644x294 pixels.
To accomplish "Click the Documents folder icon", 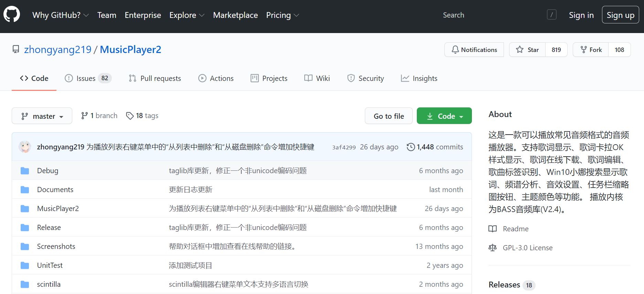I will pos(25,190).
